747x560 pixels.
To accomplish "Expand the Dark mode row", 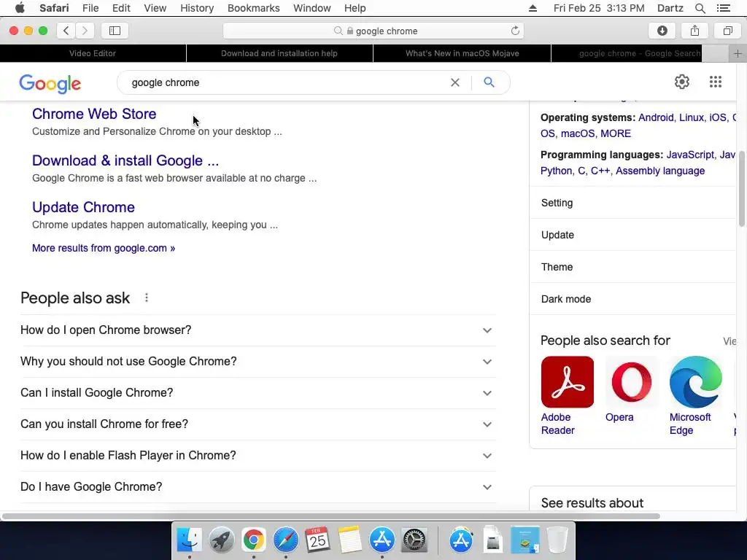I will click(x=632, y=299).
